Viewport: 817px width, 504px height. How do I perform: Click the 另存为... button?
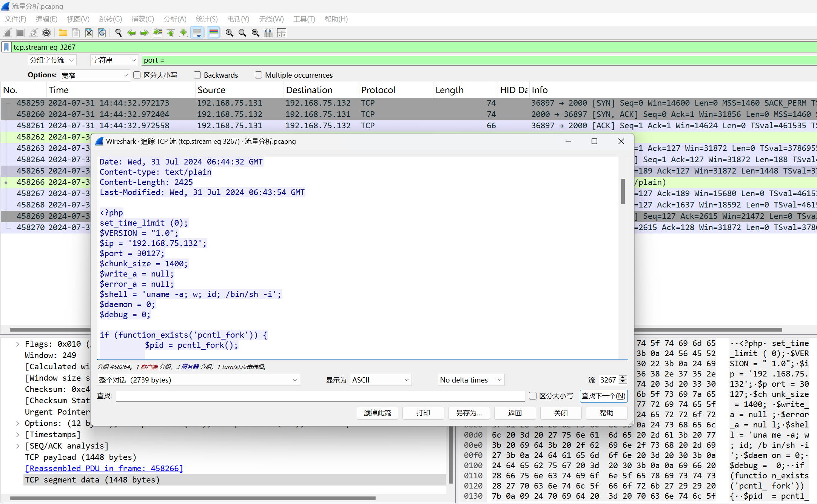(x=469, y=413)
